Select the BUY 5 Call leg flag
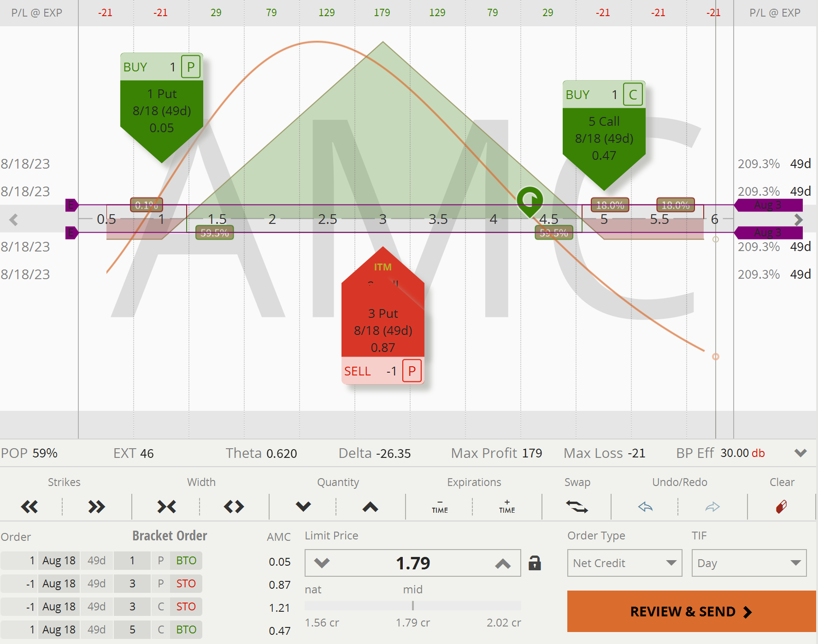818x644 pixels. (x=604, y=135)
